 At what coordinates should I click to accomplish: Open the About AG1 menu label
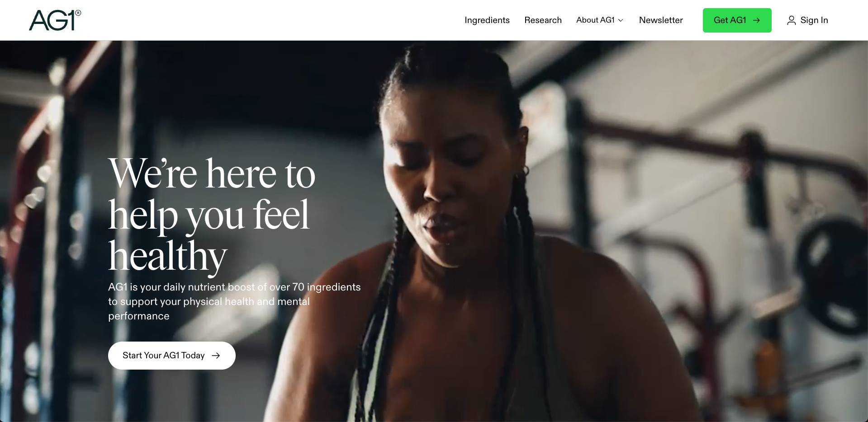coord(595,20)
